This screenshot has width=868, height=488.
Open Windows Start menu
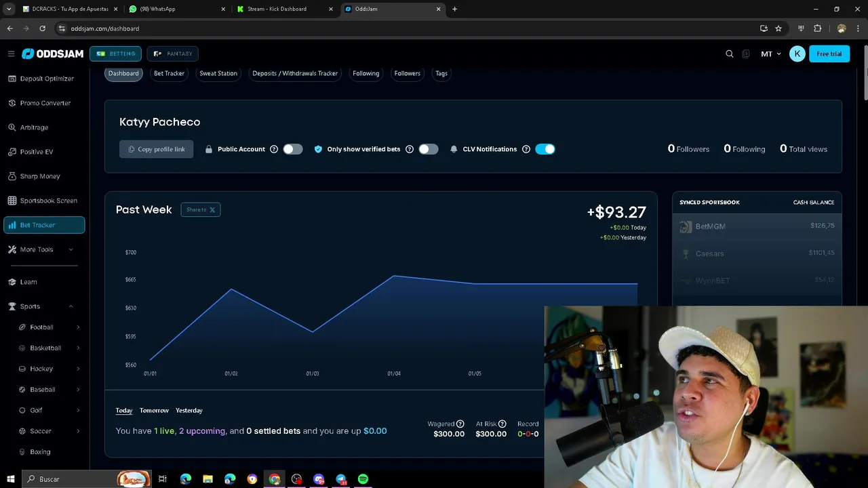coord(10,479)
